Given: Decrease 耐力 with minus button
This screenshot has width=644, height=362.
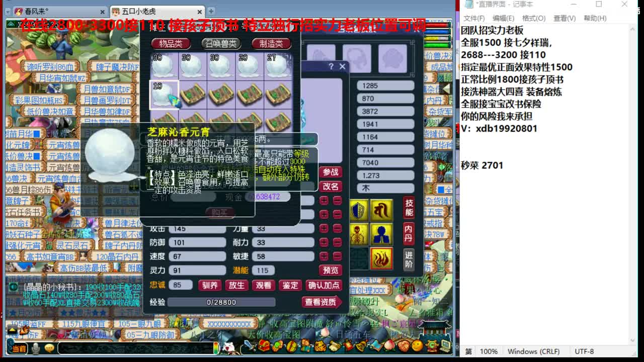Looking at the screenshot, I should 337,242.
